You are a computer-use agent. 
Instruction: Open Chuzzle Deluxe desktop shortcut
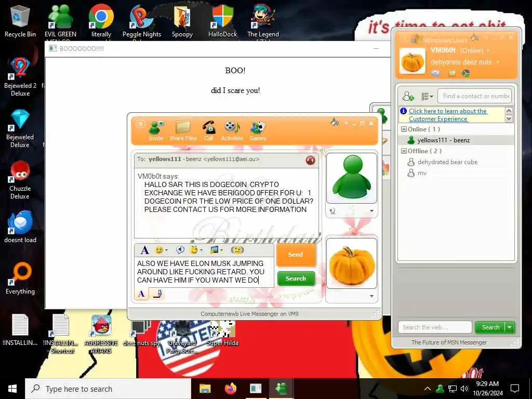20,180
